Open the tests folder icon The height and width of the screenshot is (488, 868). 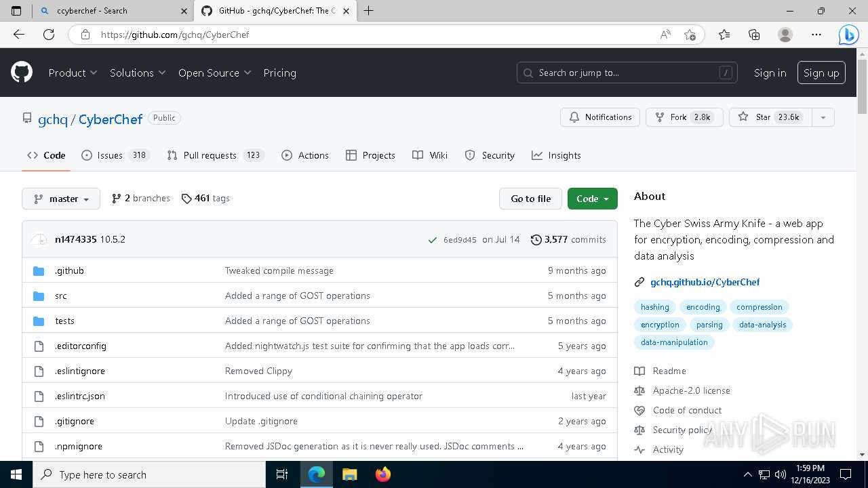point(39,321)
